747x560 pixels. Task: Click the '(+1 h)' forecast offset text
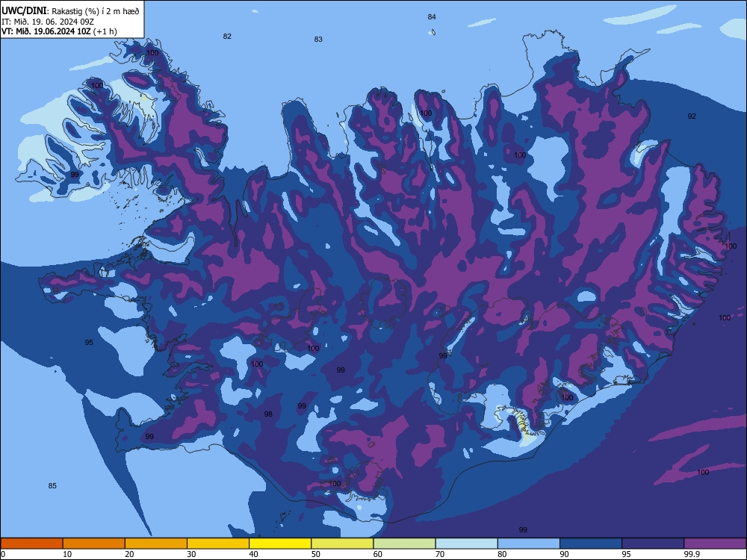(105, 31)
